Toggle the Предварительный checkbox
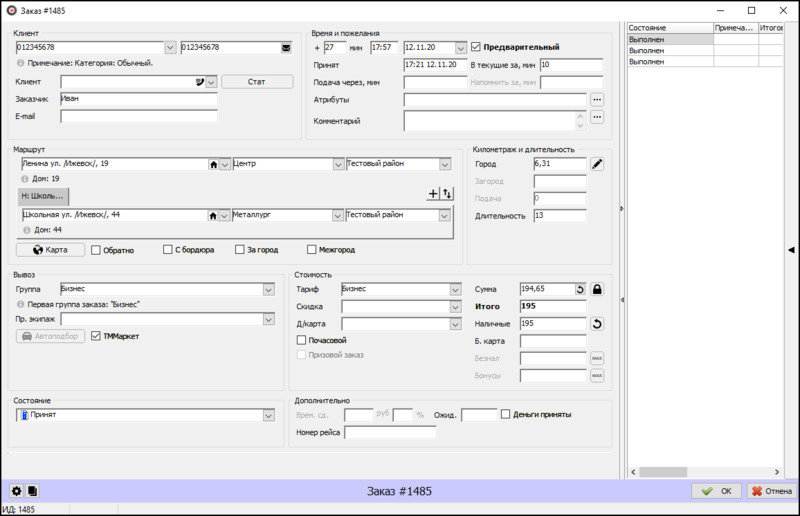Screen dimensions: 800x516 [477, 47]
